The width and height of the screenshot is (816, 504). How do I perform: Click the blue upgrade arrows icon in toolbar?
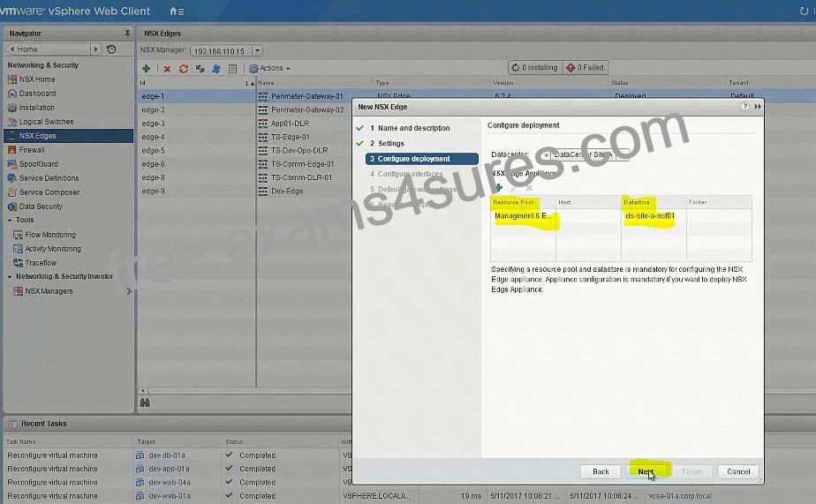[x=216, y=69]
